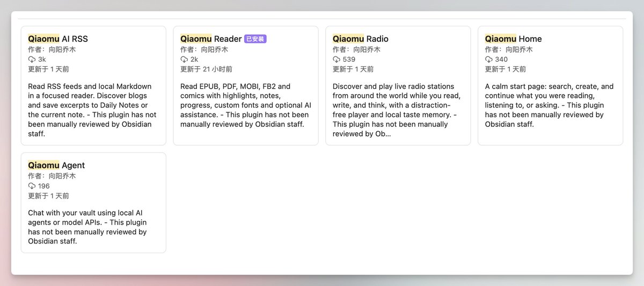Viewport: 644px width, 286px height.
Task: Click the author line on Qiaomu AI RSS
Action: [52, 49]
